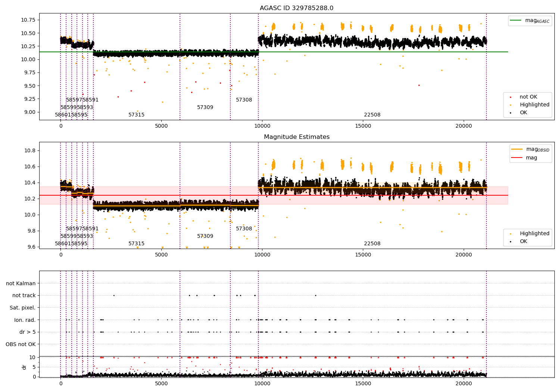
Task: Click the 'dr > 5' row label
Action: (x=28, y=332)
